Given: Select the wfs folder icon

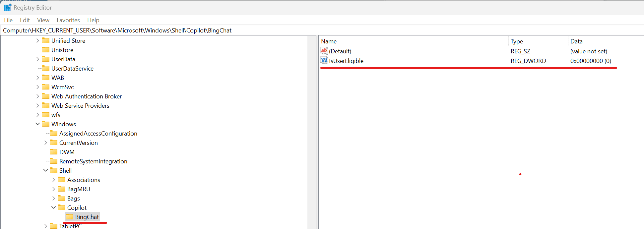Looking at the screenshot, I should click(x=46, y=115).
